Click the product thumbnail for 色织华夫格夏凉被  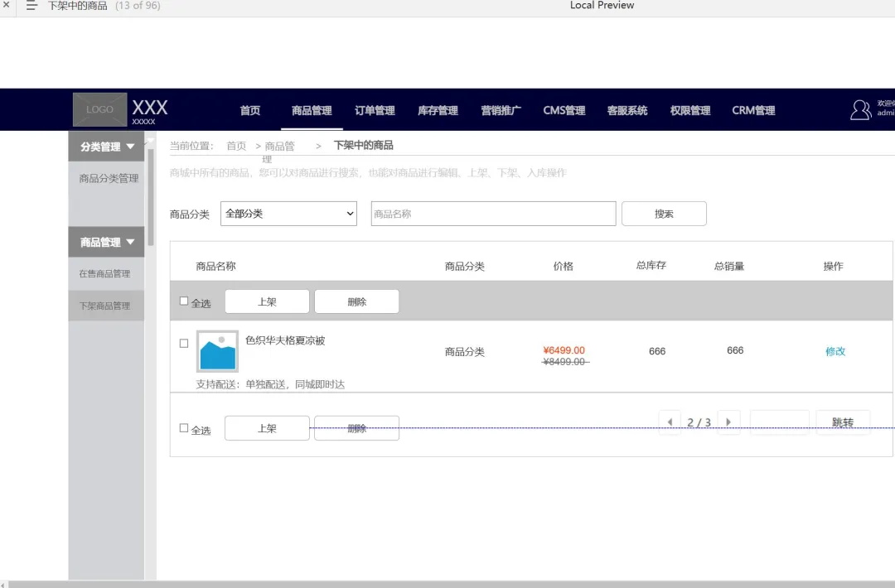pos(217,351)
